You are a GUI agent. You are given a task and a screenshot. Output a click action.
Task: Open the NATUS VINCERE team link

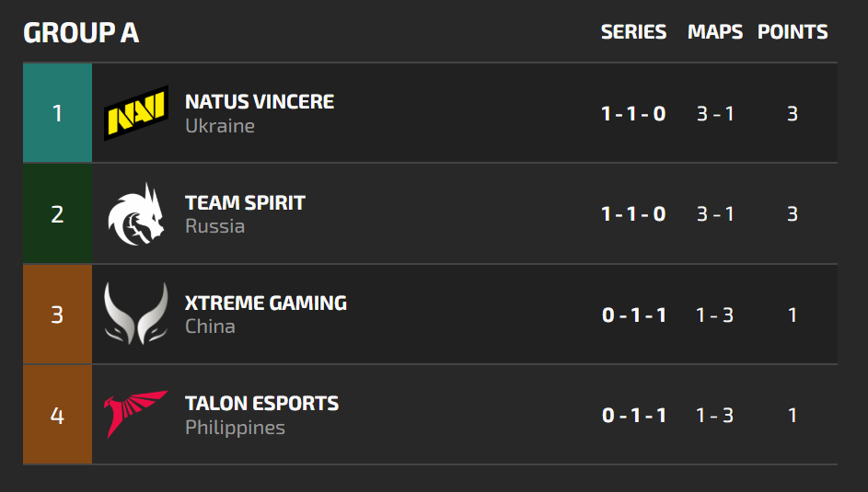coord(260,101)
